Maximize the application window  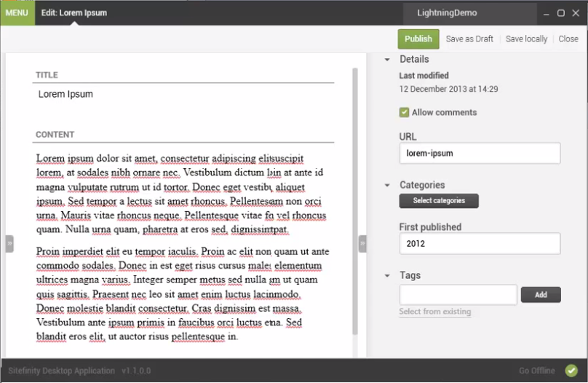[x=561, y=13]
